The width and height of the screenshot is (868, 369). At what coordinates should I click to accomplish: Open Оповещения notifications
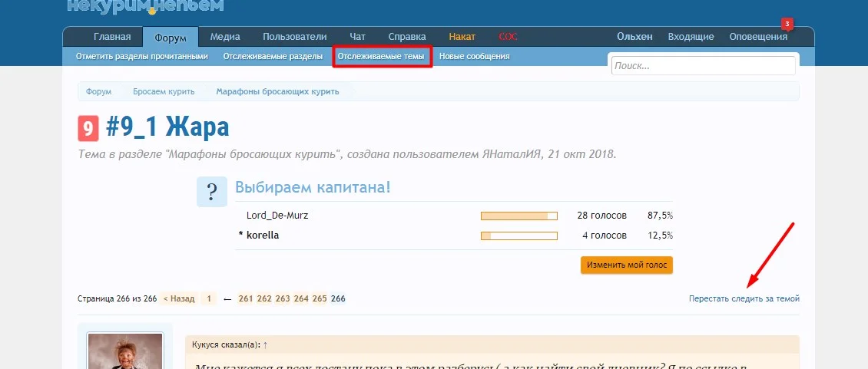758,37
